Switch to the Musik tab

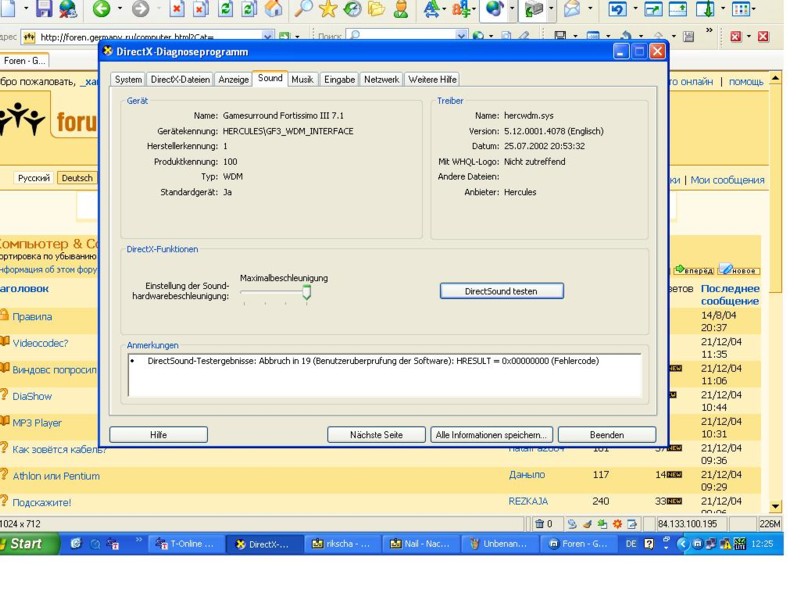pyautogui.click(x=302, y=79)
